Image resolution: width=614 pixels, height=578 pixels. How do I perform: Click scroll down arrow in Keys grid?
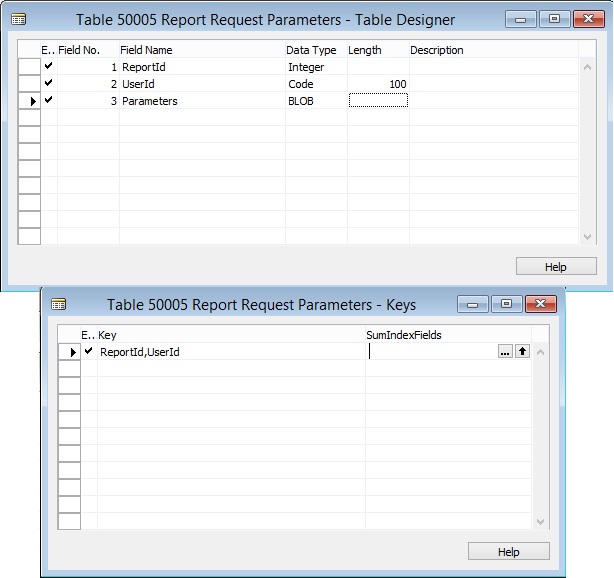point(540,522)
